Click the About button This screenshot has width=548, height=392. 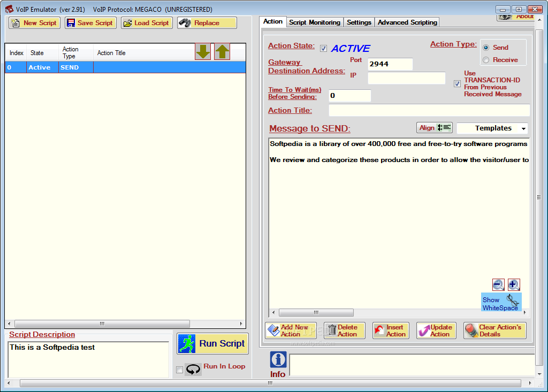[515, 17]
